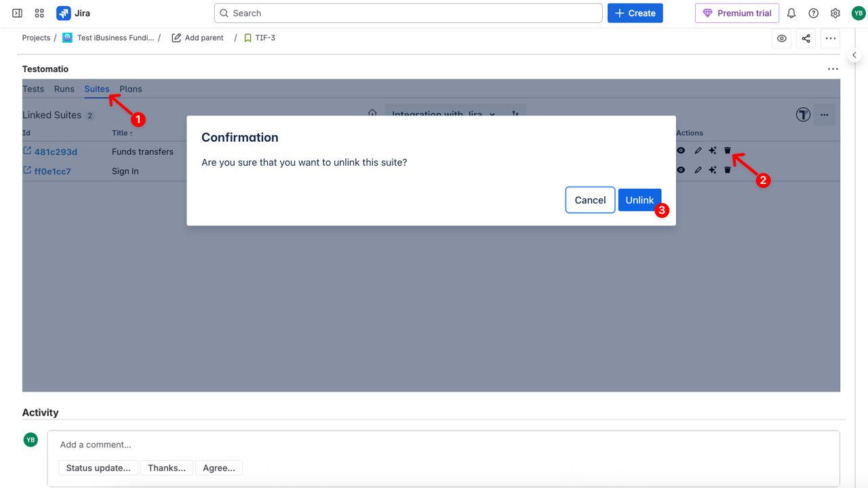Click the share icon for TIF-3
868x488 pixels.
[806, 38]
